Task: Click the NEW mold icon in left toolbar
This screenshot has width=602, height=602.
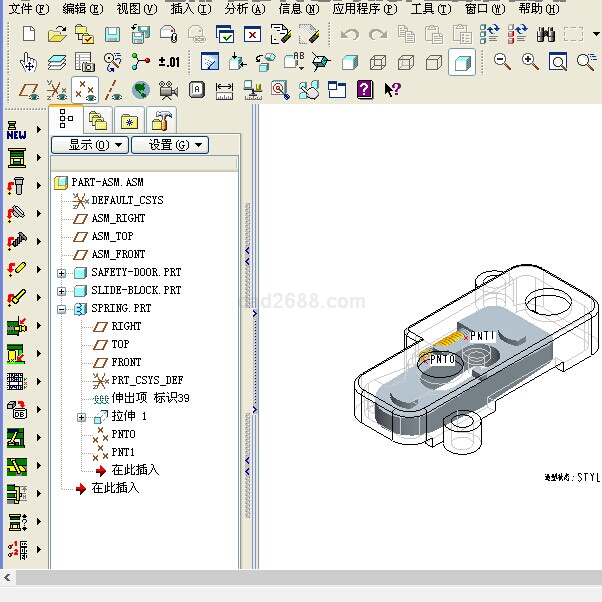Action: click(17, 130)
